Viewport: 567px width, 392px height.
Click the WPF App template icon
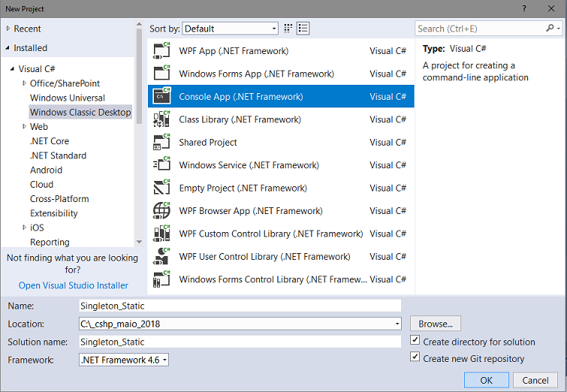click(161, 51)
